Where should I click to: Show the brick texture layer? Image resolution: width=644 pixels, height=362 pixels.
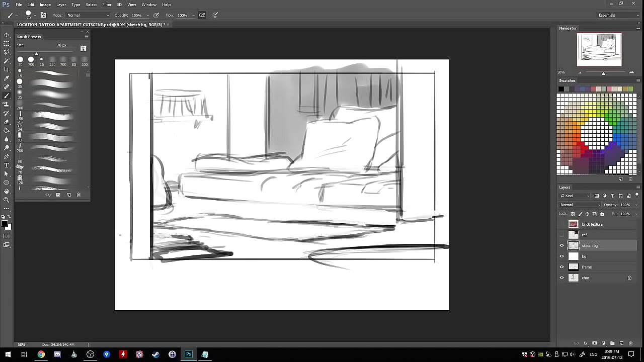(x=562, y=224)
